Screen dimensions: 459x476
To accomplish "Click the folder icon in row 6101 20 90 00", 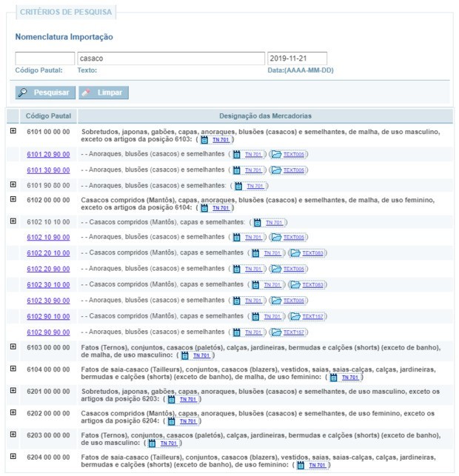I will tap(276, 154).
